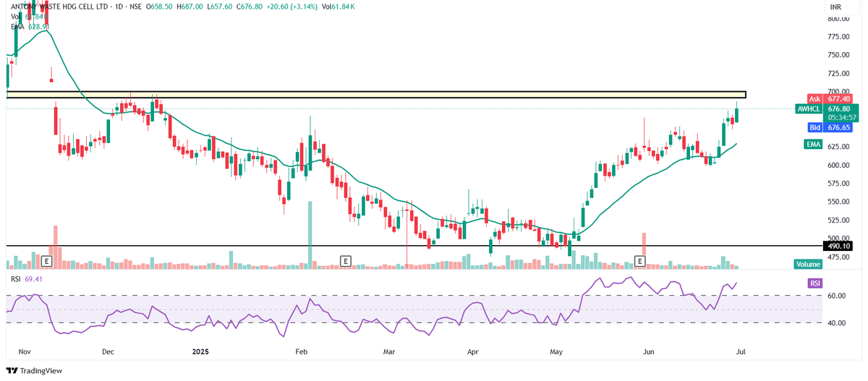The width and height of the screenshot is (868, 381).
Task: Click the 625.00 price axis label
Action: (x=839, y=147)
